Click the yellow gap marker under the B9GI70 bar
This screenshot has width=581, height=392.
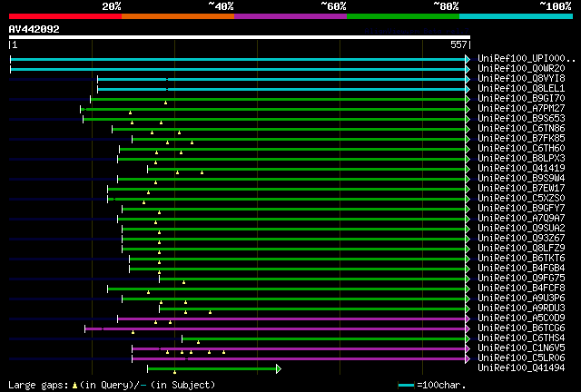165,103
